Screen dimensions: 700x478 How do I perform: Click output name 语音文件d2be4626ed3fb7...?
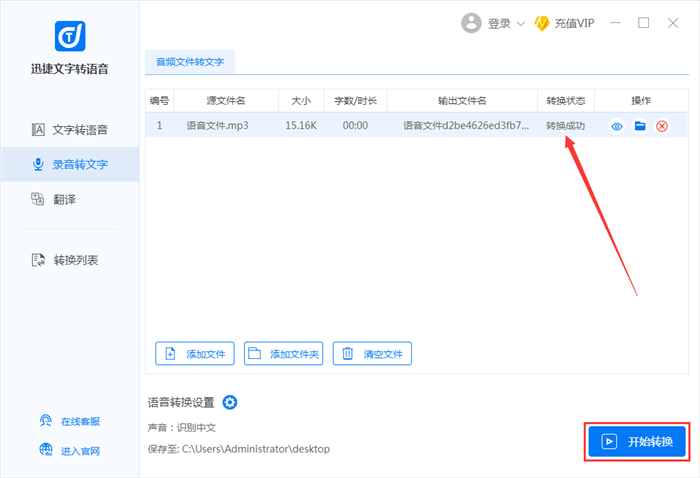[466, 126]
